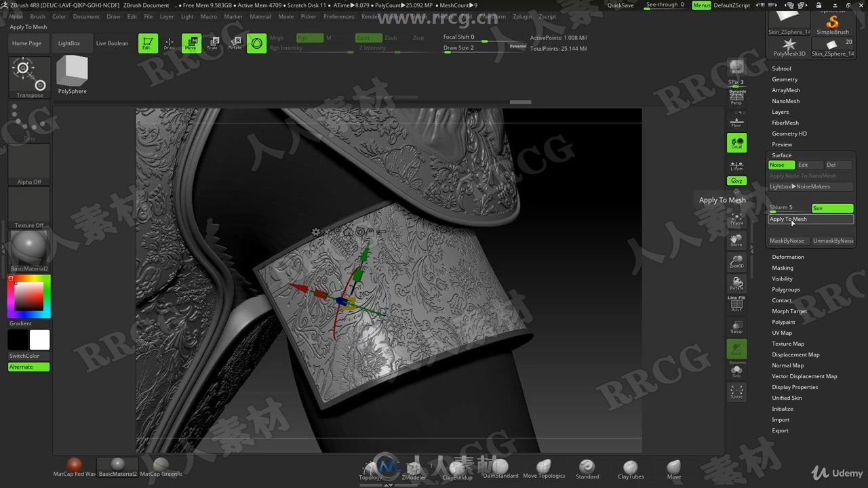Select the PolySphere tool thumbnail

click(72, 75)
